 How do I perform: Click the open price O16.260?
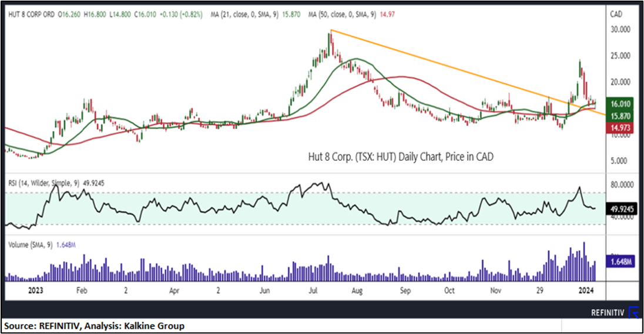coord(69,14)
